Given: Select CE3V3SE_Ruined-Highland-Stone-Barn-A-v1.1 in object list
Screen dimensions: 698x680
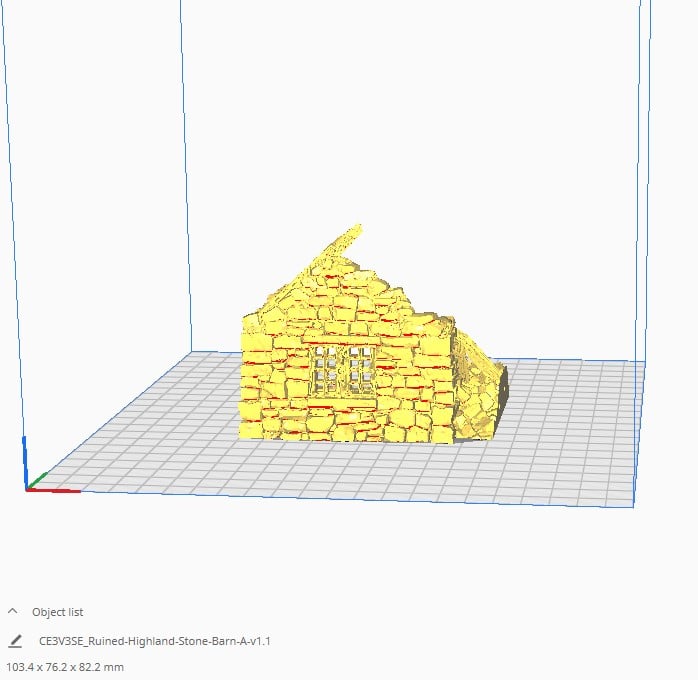Looking at the screenshot, I should 154,641.
